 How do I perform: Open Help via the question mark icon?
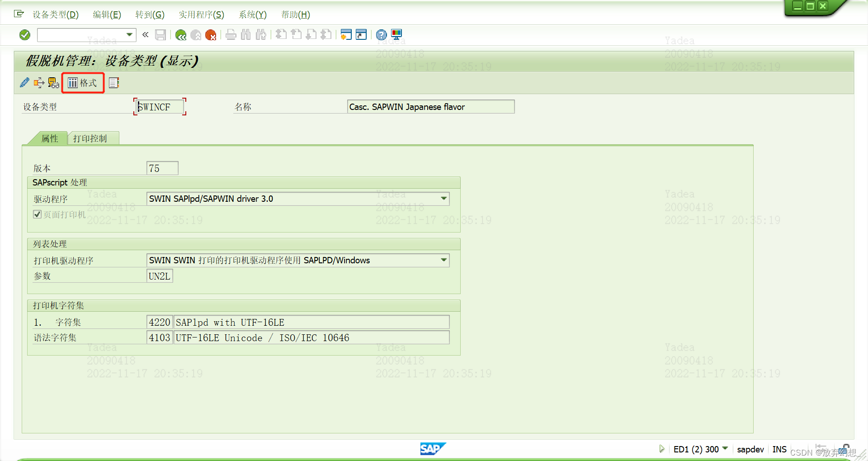(x=382, y=35)
